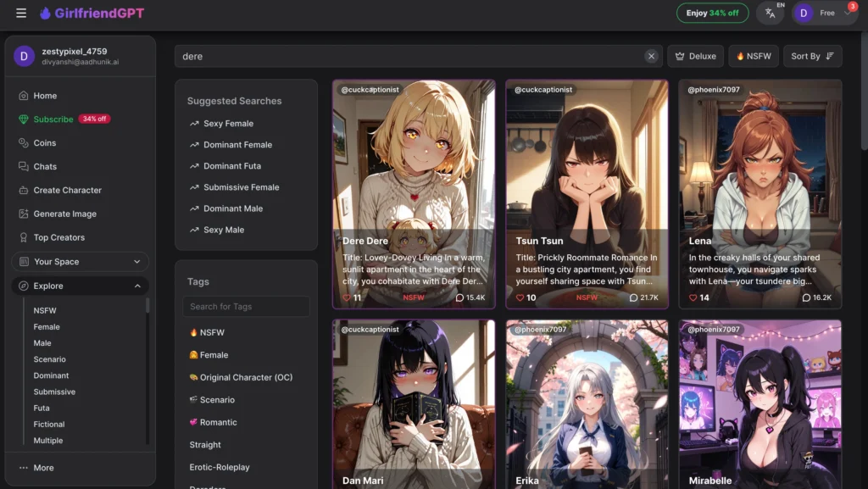Select the Original Character (OC) tag
This screenshot has height=489, width=868.
[241, 377]
